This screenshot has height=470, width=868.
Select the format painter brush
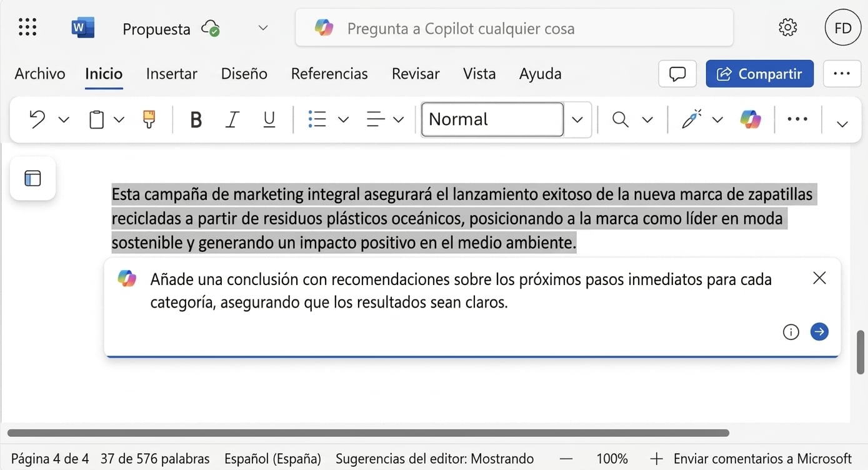click(149, 119)
